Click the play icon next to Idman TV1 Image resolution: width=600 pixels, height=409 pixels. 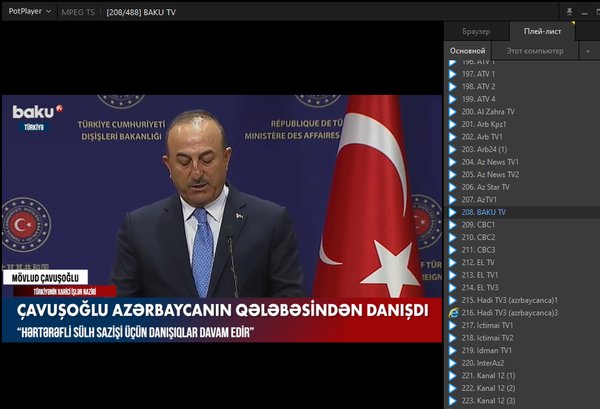coord(452,350)
